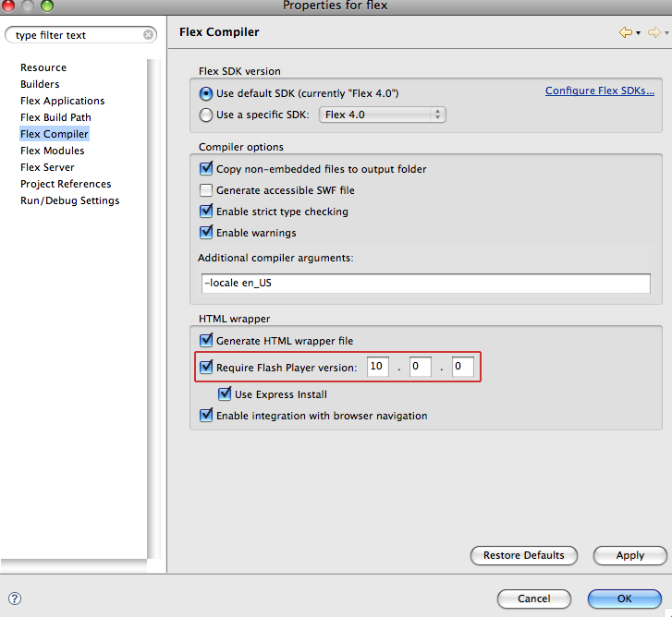Select Resource in the properties list

click(43, 67)
